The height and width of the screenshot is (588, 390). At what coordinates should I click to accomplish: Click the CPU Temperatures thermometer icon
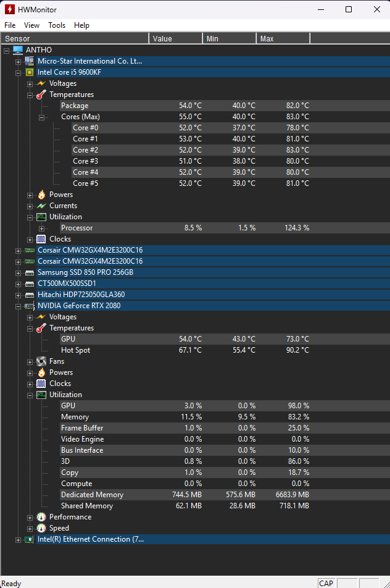click(x=41, y=94)
